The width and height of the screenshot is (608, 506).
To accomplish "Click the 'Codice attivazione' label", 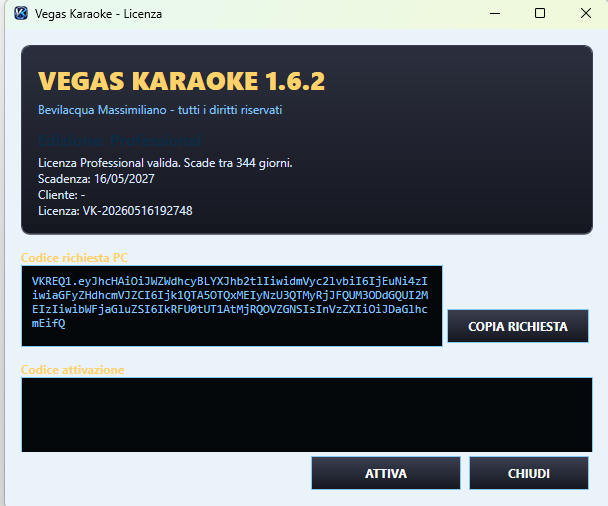I will coord(73,370).
